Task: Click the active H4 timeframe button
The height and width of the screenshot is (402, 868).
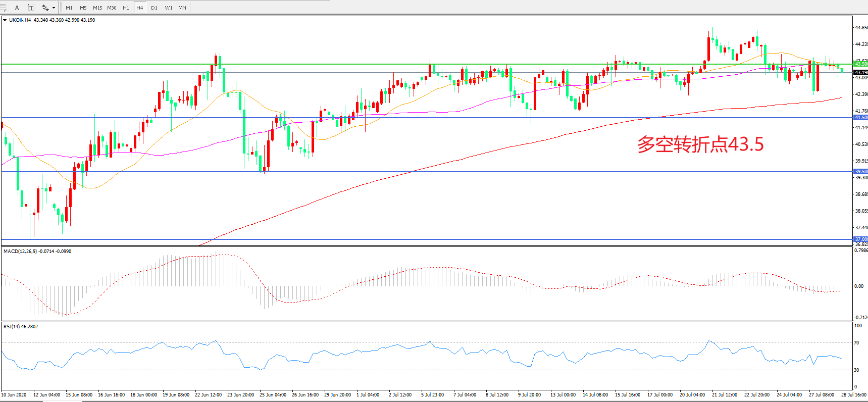Action: click(140, 8)
